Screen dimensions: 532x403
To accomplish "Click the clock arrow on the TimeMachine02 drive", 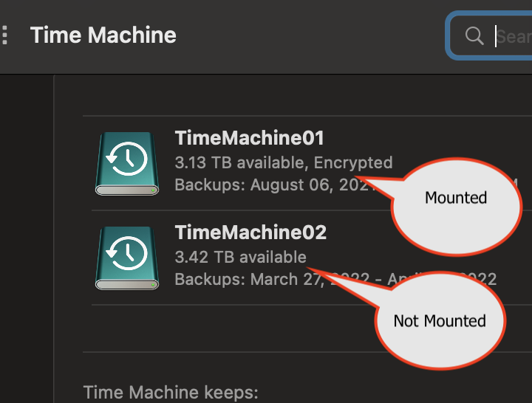I will 127,253.
